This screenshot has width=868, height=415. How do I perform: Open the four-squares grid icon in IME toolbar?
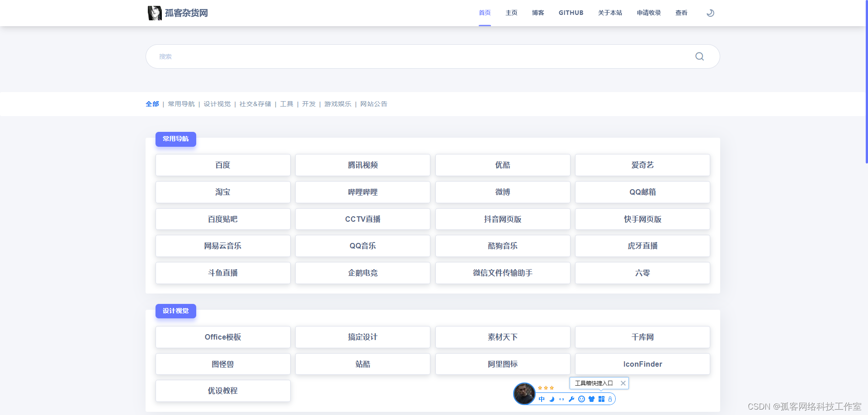pos(601,399)
